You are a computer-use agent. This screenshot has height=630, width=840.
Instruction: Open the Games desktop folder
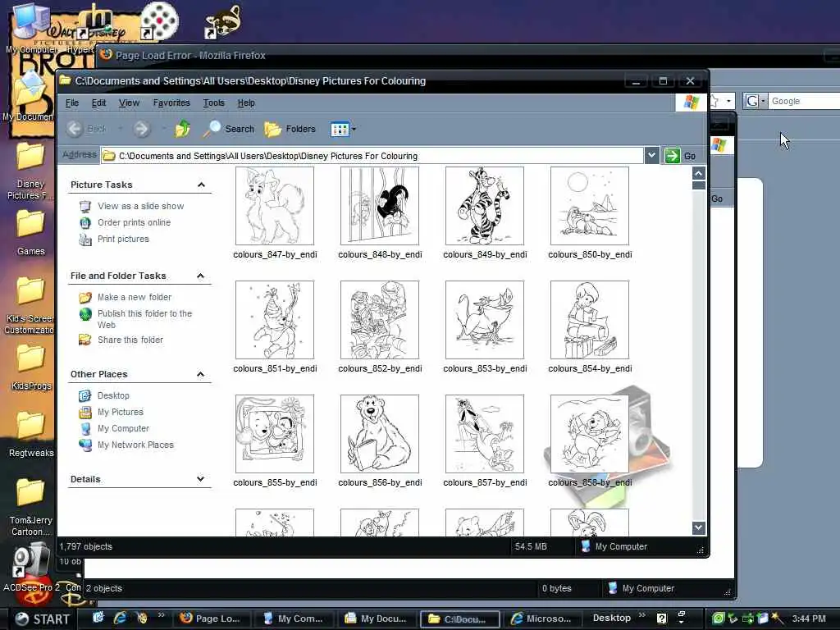(x=30, y=233)
